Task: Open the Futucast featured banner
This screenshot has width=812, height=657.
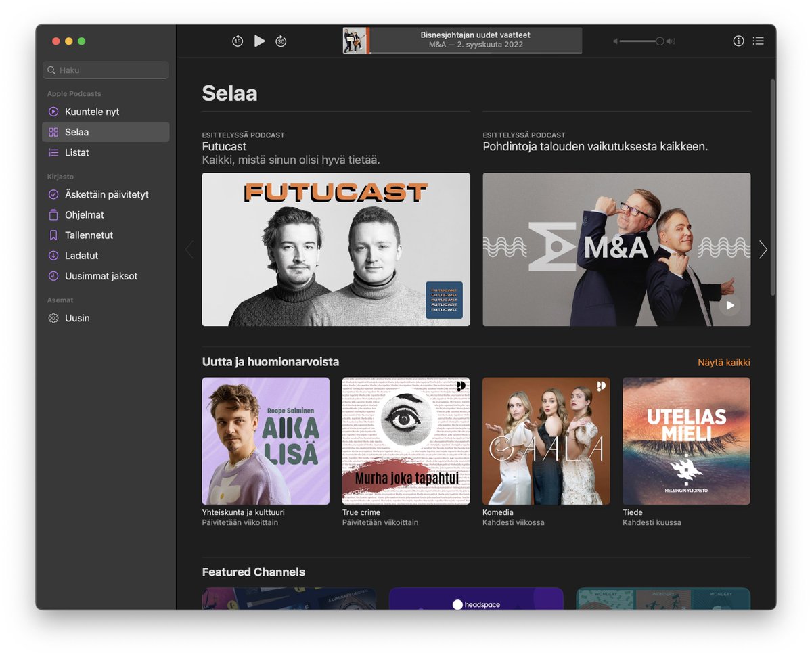Action: [336, 249]
